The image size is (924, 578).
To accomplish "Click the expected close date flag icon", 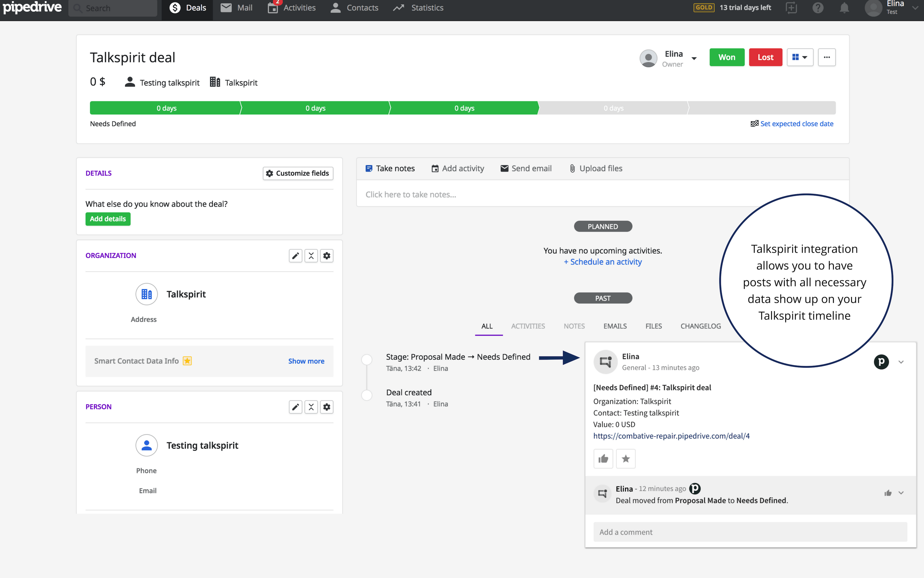I will click(x=754, y=124).
